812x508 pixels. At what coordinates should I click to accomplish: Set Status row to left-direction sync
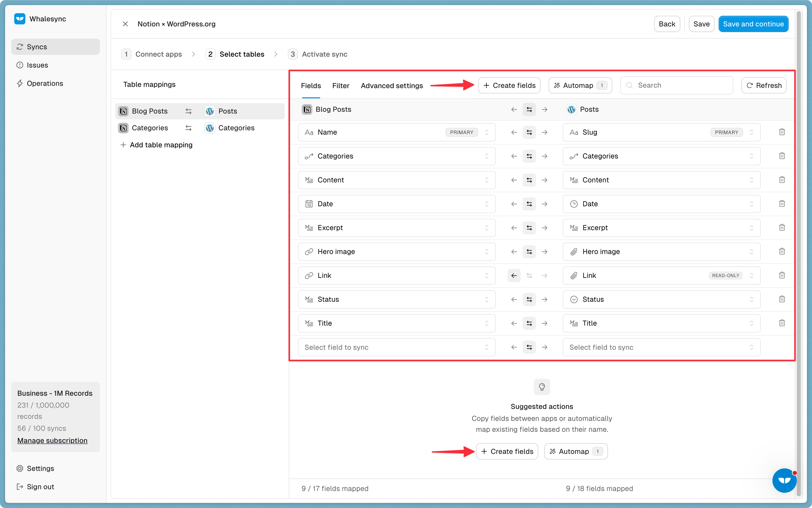514,299
